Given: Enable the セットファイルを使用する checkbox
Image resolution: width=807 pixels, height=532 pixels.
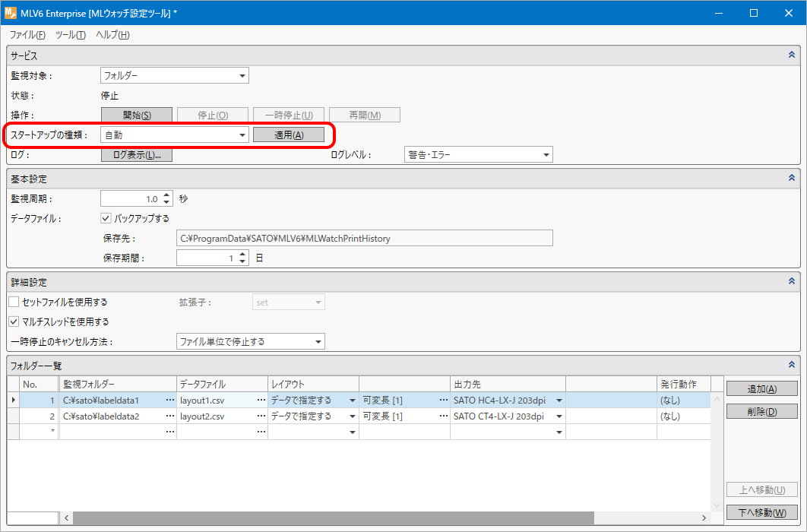Looking at the screenshot, I should (x=14, y=302).
